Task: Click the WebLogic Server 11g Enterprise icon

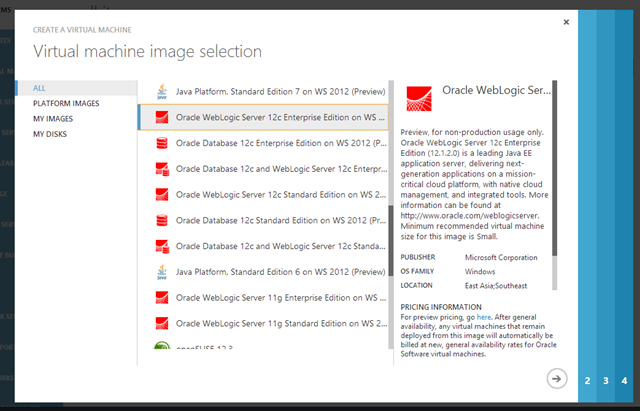Action: pos(162,298)
